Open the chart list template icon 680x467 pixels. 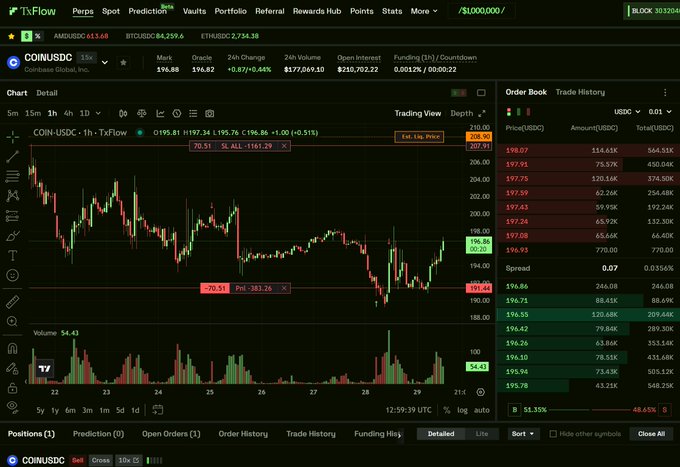coord(193,114)
